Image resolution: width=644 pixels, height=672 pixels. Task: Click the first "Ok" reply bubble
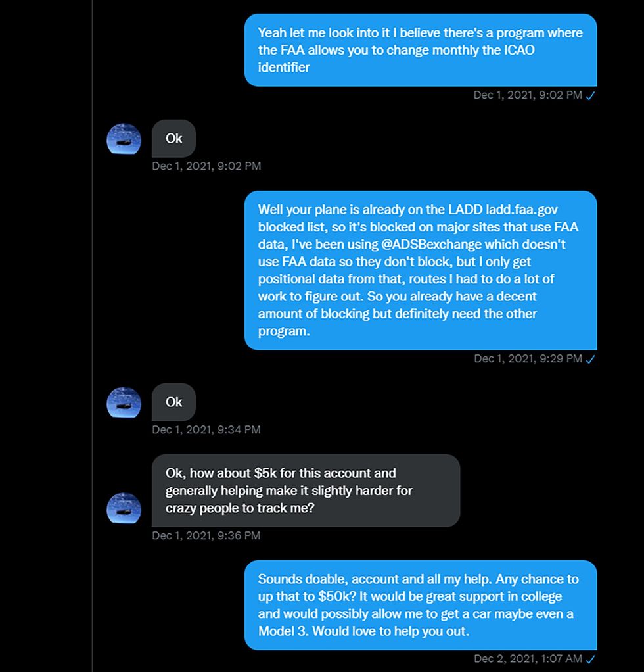[x=173, y=138]
